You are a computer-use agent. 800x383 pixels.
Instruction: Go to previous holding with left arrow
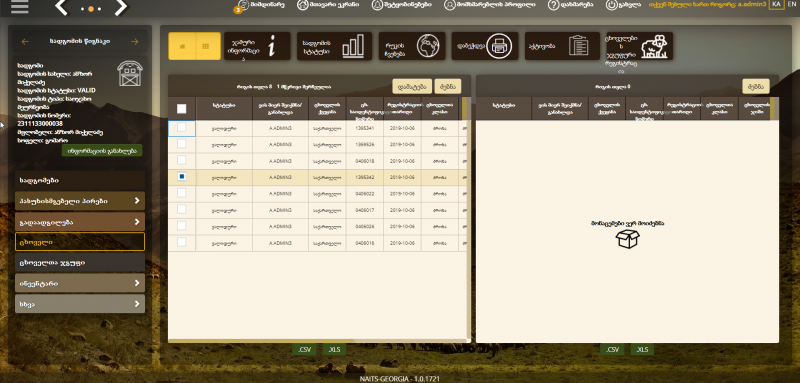point(25,42)
